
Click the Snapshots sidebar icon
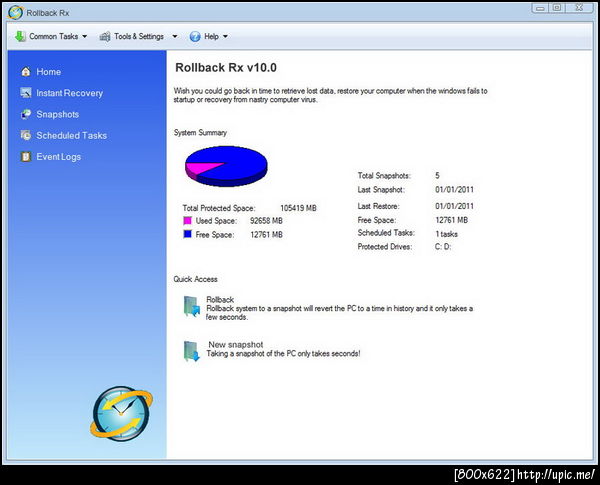point(26,114)
